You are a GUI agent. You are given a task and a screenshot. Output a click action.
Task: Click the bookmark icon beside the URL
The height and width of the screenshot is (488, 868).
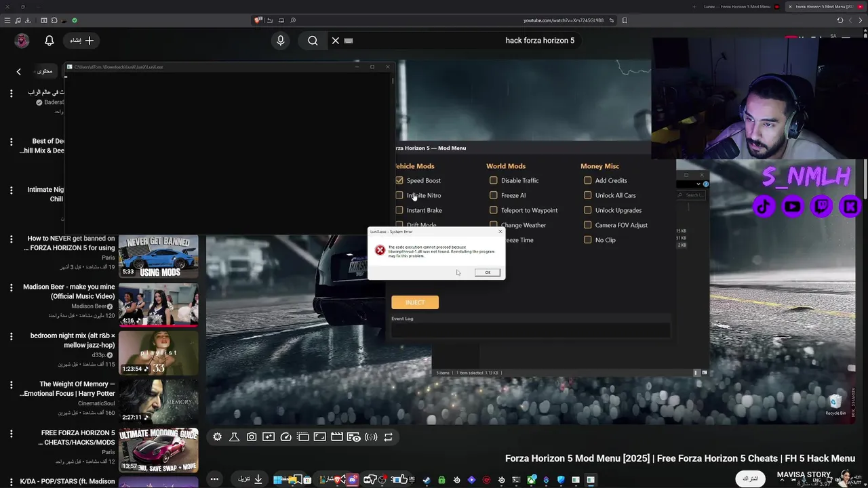click(x=625, y=20)
